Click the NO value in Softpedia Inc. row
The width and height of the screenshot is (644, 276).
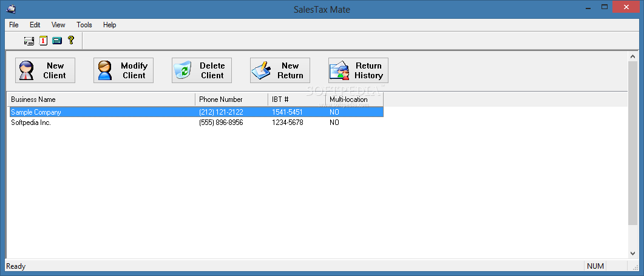(x=334, y=123)
